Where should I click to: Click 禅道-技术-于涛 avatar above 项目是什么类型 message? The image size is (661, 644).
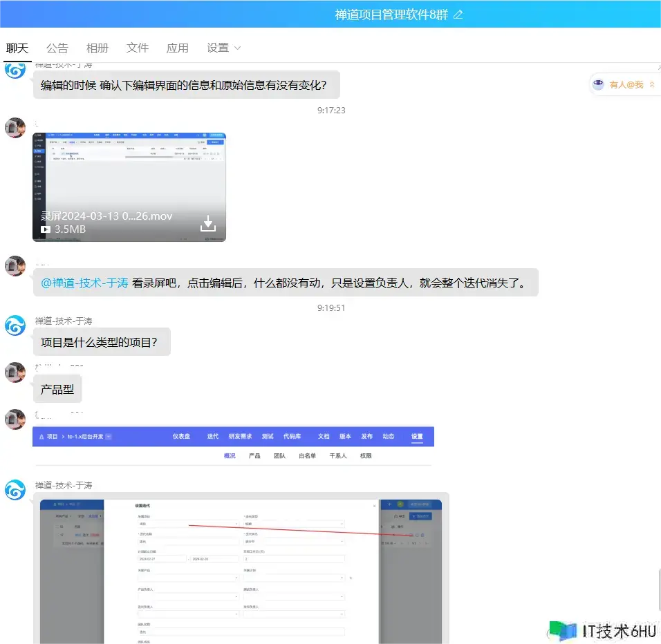(15, 325)
